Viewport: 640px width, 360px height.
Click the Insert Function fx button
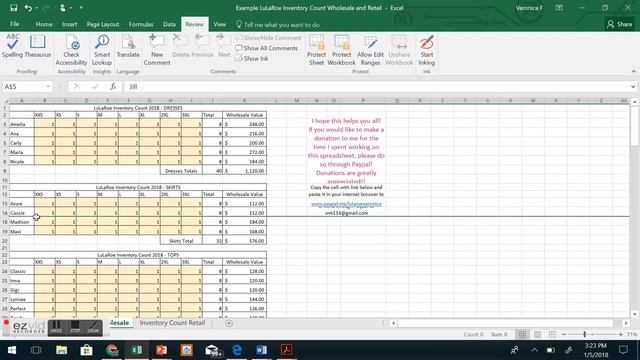(x=113, y=87)
